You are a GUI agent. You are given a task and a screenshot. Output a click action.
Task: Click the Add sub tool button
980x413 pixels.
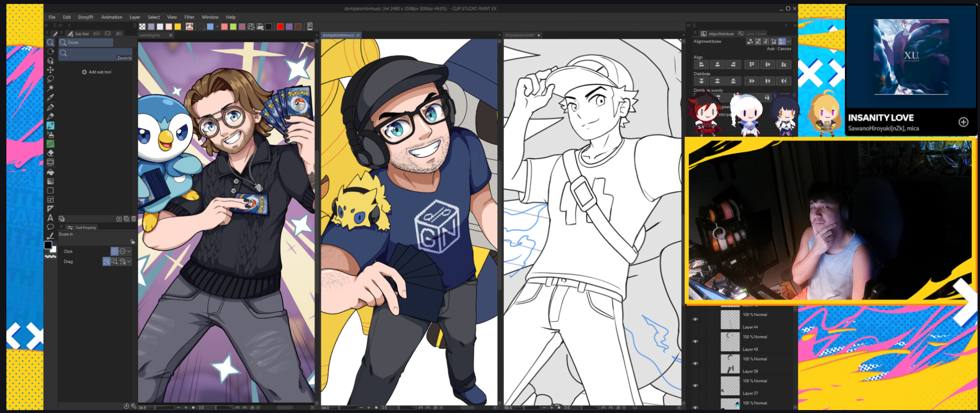click(97, 72)
